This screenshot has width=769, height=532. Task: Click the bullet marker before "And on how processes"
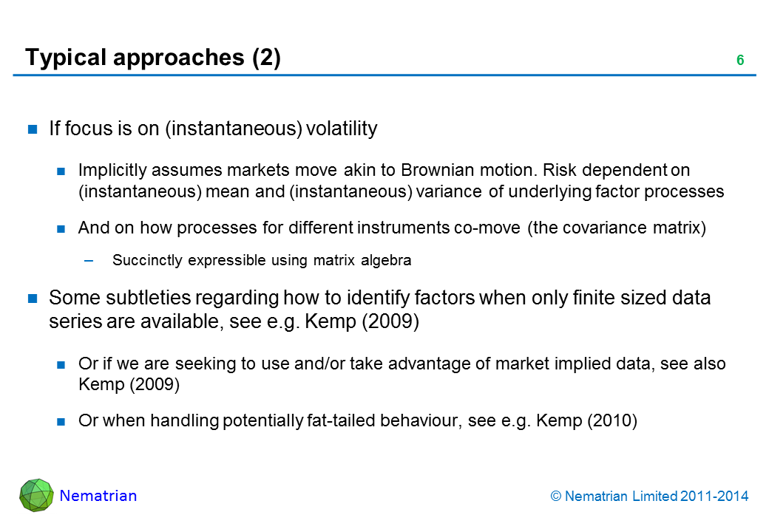click(x=62, y=228)
